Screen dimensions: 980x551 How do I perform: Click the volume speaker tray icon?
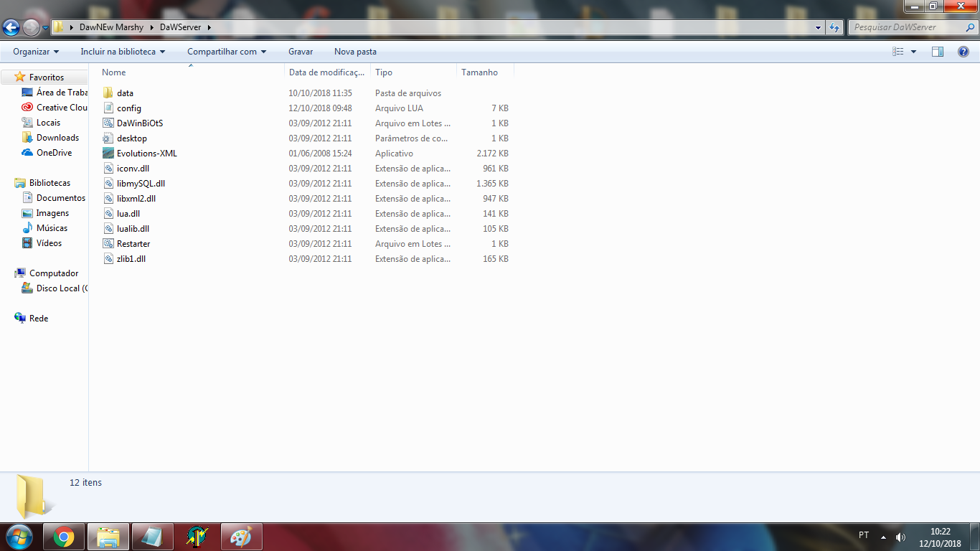point(900,537)
